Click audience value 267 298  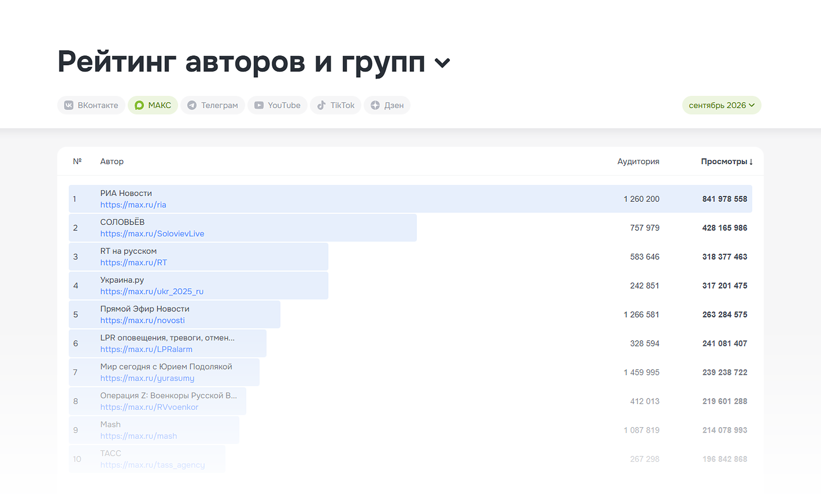(x=645, y=459)
